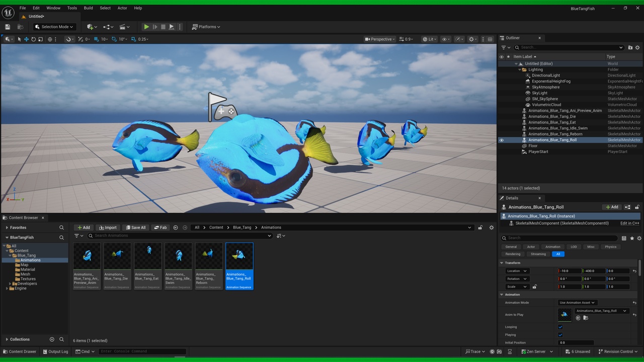Toggle the Playing checkbox
The width and height of the screenshot is (644, 362).
[560, 335]
